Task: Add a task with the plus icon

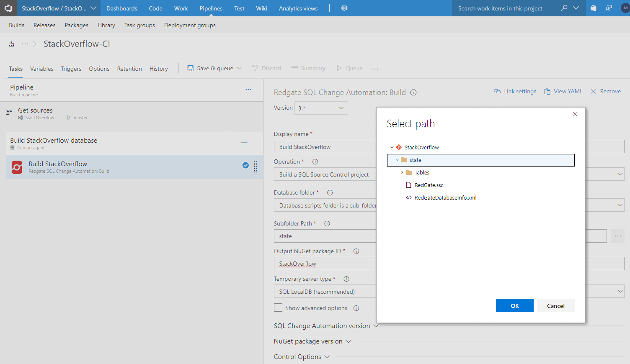Action: [x=244, y=143]
